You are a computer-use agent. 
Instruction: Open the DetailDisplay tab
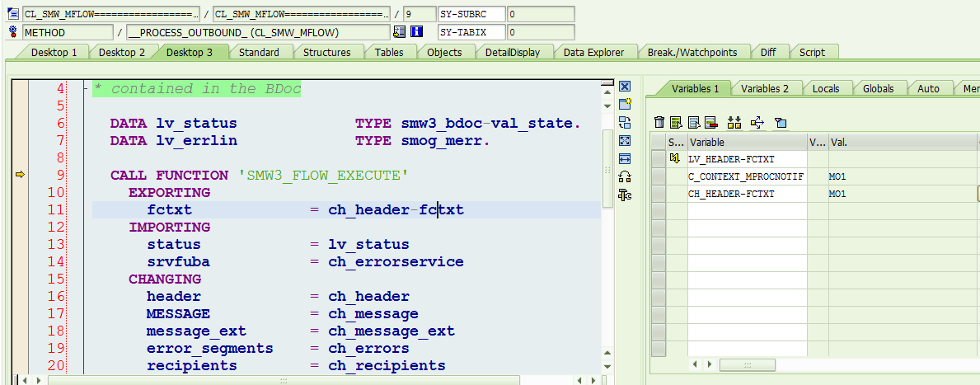click(513, 53)
